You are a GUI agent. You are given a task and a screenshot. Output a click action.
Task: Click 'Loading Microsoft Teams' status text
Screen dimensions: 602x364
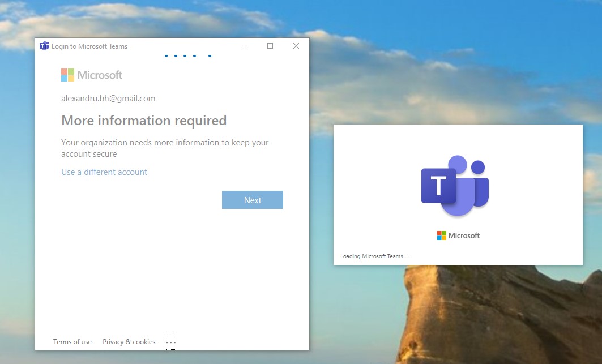pyautogui.click(x=375, y=256)
